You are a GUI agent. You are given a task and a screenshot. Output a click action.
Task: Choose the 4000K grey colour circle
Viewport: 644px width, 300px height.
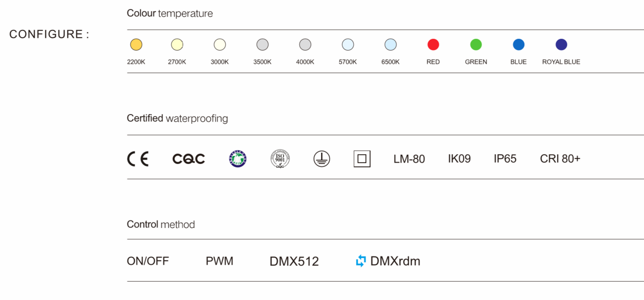point(305,44)
